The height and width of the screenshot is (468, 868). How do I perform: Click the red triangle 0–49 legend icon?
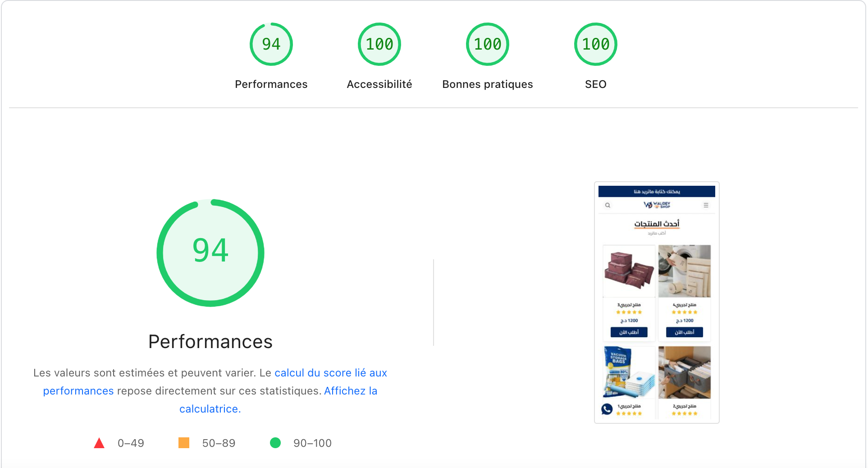coord(99,443)
